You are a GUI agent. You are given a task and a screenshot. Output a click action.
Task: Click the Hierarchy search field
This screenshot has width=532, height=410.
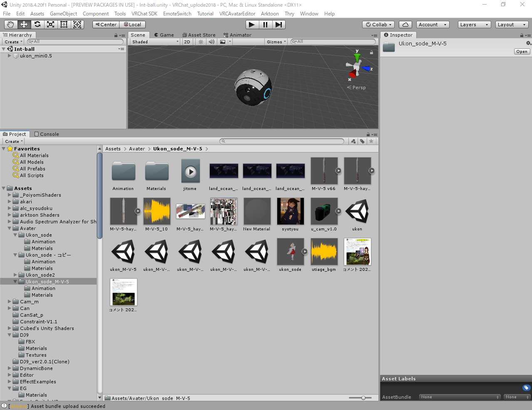tap(75, 42)
